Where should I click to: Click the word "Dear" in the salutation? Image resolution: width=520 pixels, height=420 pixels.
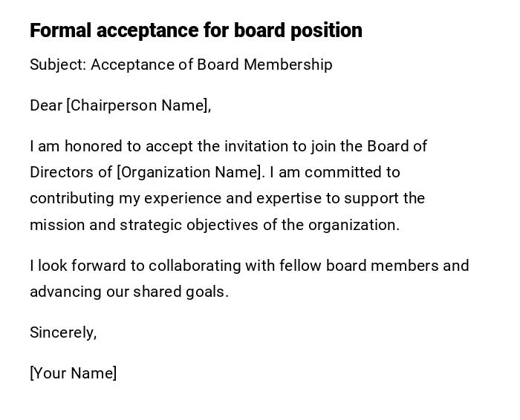(45, 105)
